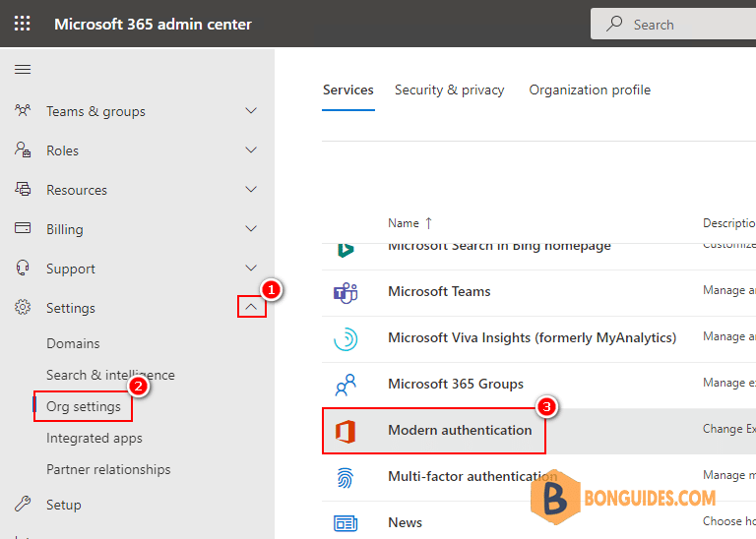Viewport: 756px width, 539px height.
Task: Click the News newspaper icon
Action: coord(346,523)
